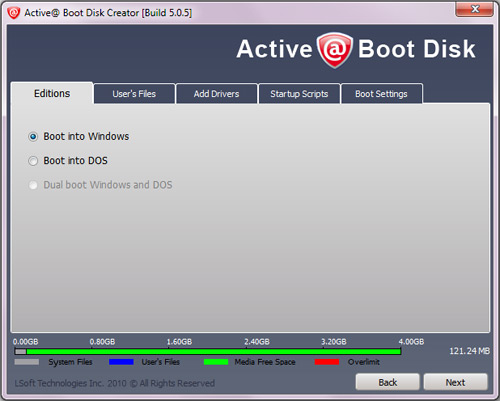Click the blue User's Files legend swatch

tap(121, 362)
